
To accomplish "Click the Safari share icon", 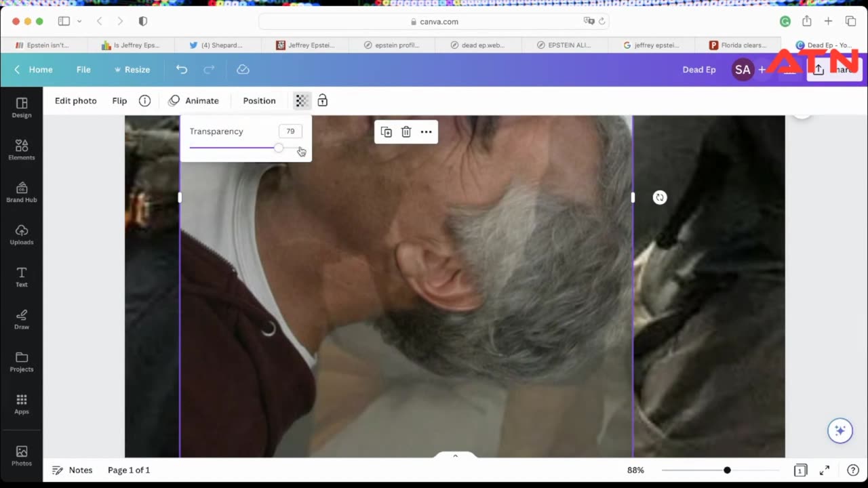I will coord(807,21).
